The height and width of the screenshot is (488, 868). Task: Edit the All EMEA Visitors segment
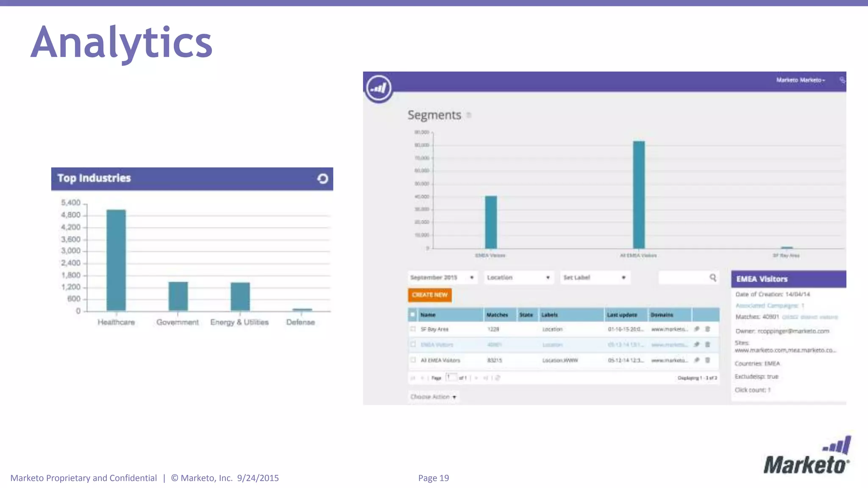[x=696, y=360]
